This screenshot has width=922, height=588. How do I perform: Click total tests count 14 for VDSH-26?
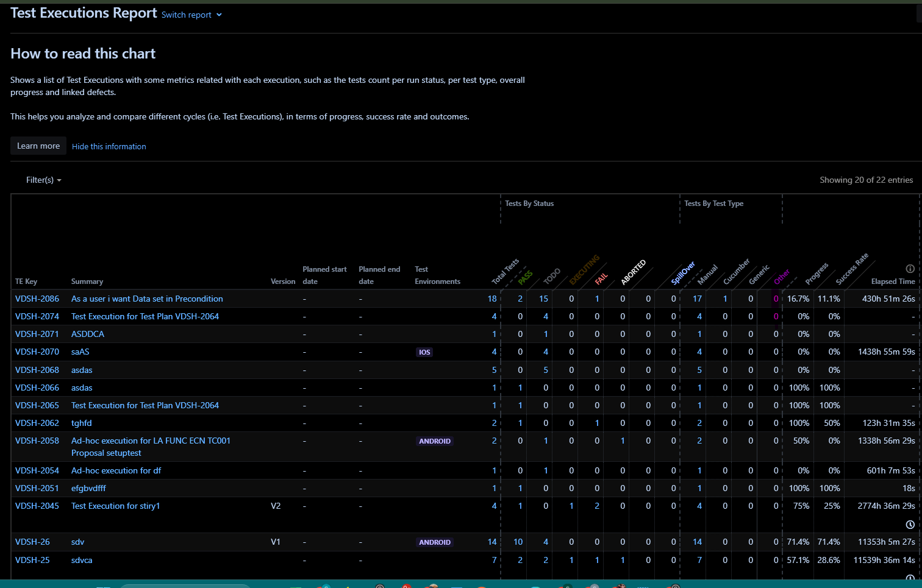pos(492,542)
